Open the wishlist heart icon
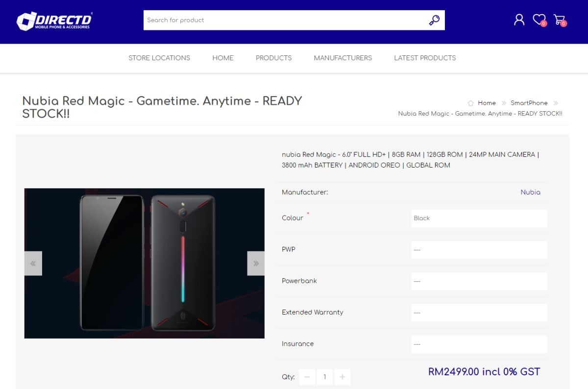 539,20
